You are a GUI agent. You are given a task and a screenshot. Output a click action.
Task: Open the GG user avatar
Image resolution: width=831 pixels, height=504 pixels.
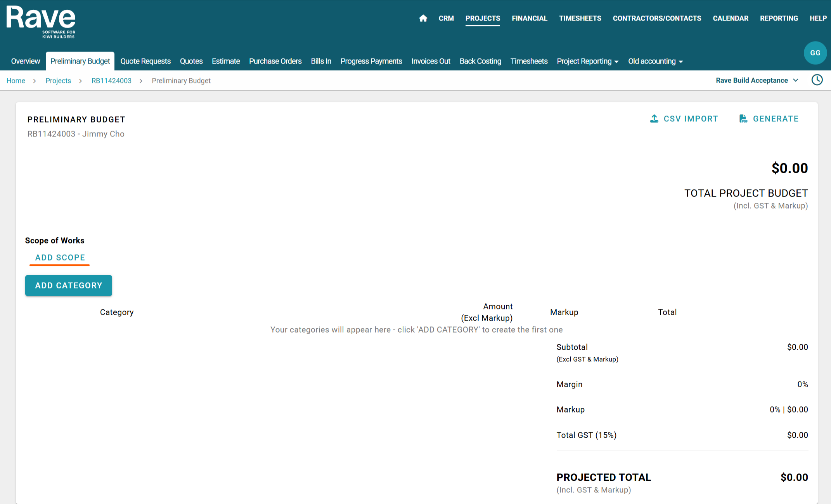point(815,53)
